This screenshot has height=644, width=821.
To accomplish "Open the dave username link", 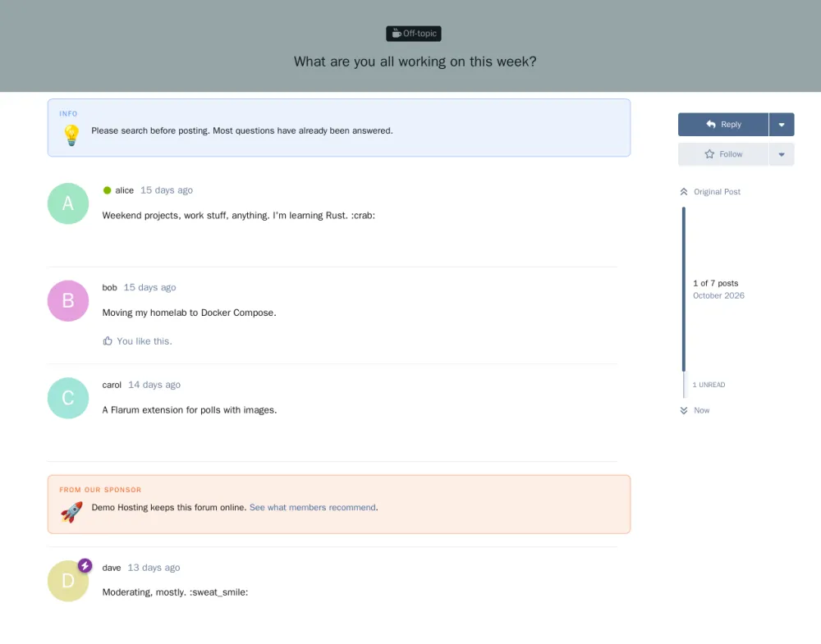I will 112,568.
